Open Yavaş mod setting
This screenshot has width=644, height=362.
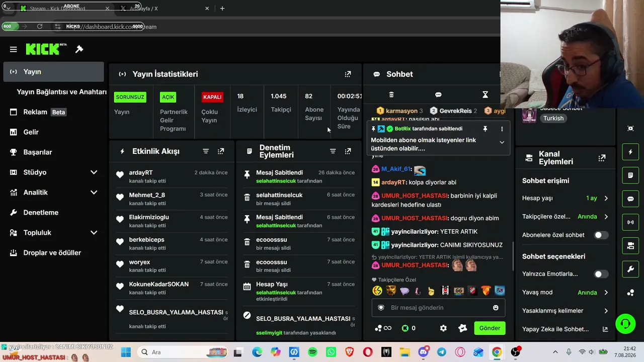[565, 293]
